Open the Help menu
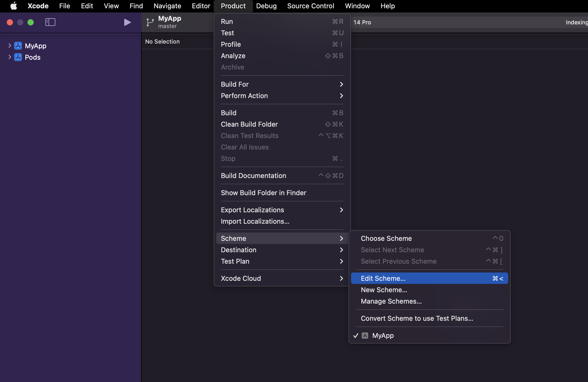The image size is (588, 382). (x=388, y=6)
